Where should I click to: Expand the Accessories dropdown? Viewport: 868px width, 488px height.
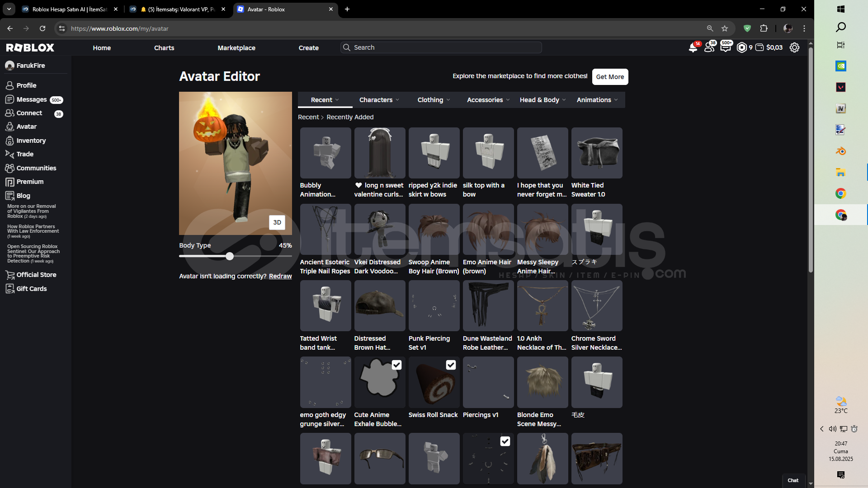coord(488,100)
